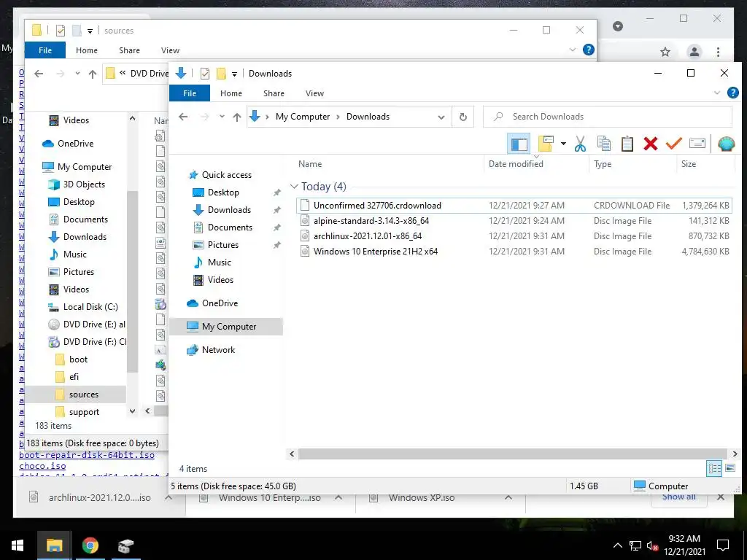
Task: Click Chrome bookmark star icon
Action: [x=665, y=52]
